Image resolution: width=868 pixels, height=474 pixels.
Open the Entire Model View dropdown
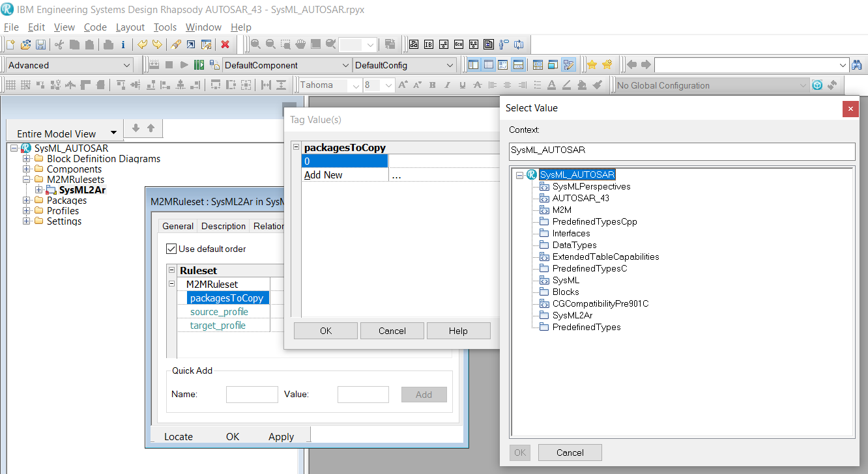pos(114,133)
